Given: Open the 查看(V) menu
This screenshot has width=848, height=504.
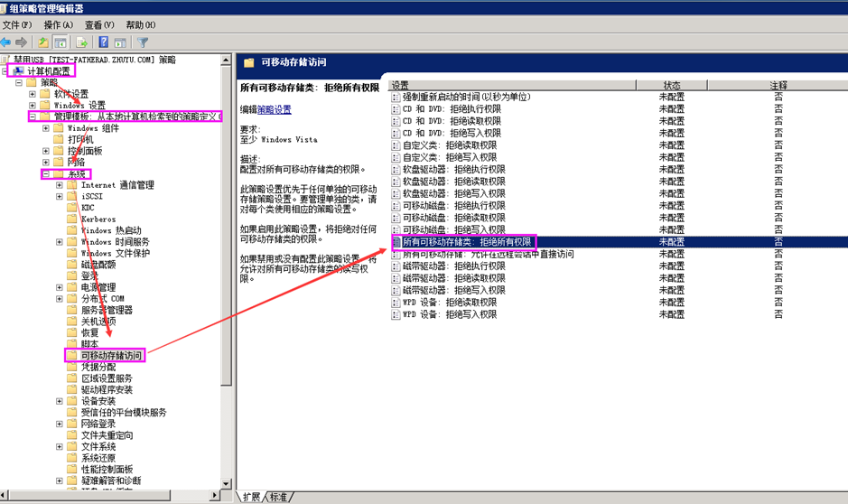Looking at the screenshot, I should coord(99,25).
